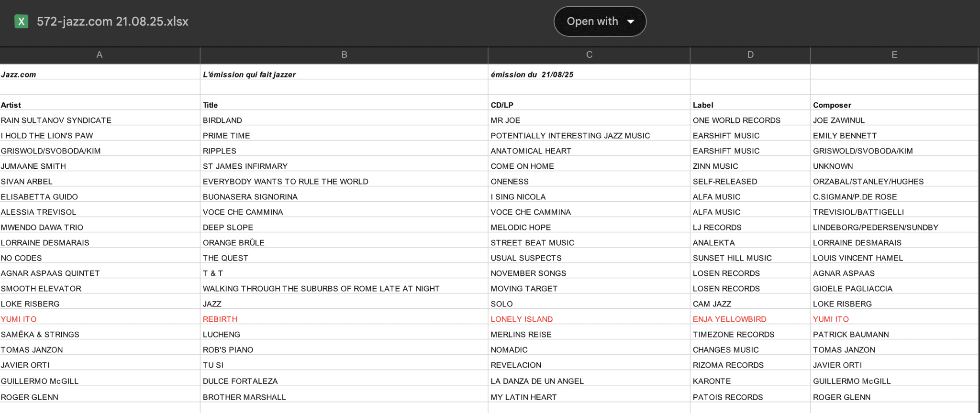The image size is (980, 413).
Task: Click the 'CD/LP' header cell
Action: point(589,103)
